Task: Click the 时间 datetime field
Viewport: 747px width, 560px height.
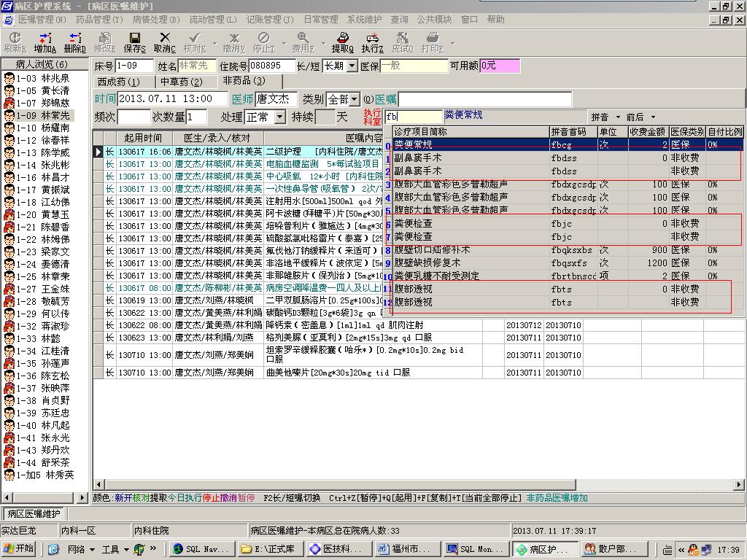Action: [172, 98]
